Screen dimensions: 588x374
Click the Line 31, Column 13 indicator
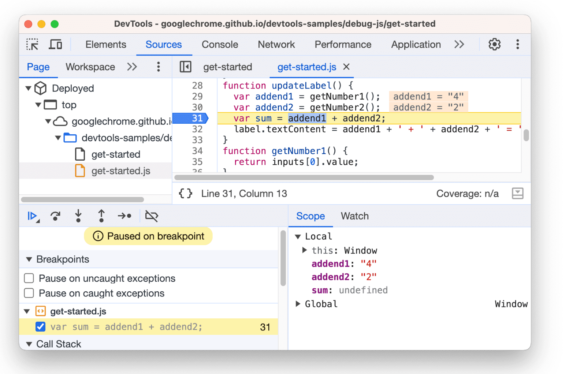(x=244, y=193)
